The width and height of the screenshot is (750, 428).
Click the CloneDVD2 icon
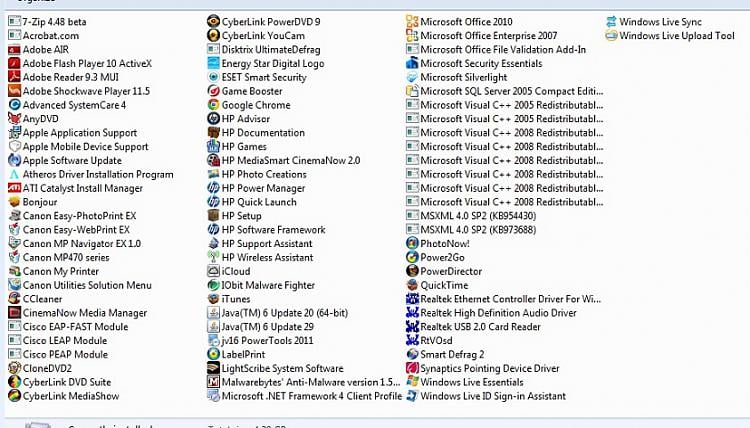[14, 368]
